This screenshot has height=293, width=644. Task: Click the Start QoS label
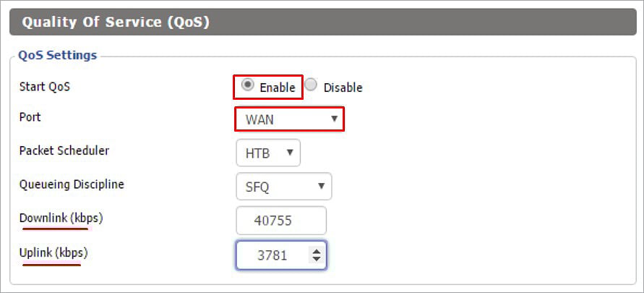tap(45, 87)
